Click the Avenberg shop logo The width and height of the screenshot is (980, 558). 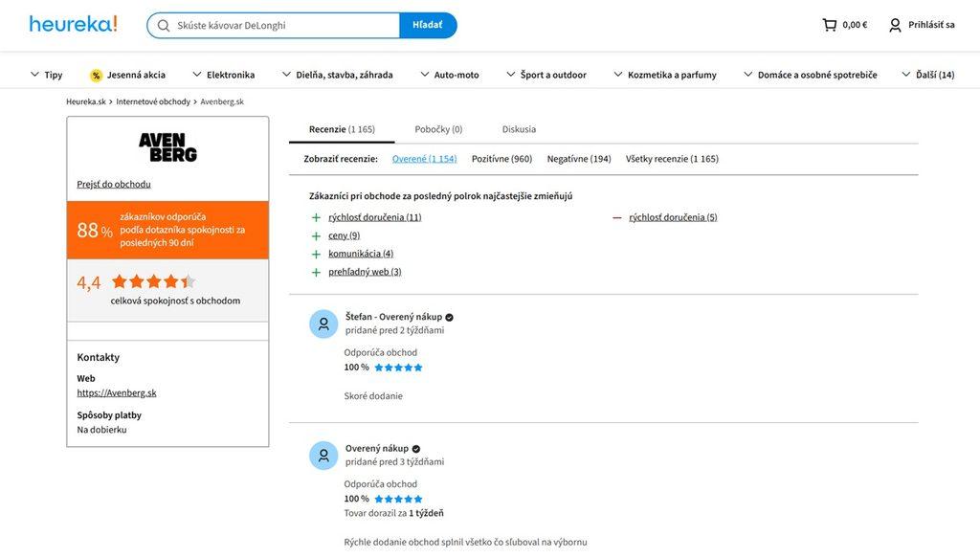coord(167,147)
